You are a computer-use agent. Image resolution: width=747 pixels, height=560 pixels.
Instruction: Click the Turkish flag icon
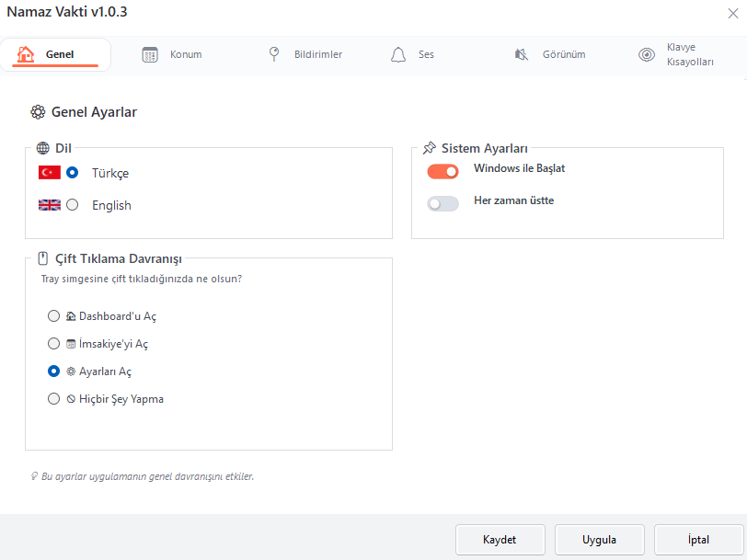coord(49,173)
